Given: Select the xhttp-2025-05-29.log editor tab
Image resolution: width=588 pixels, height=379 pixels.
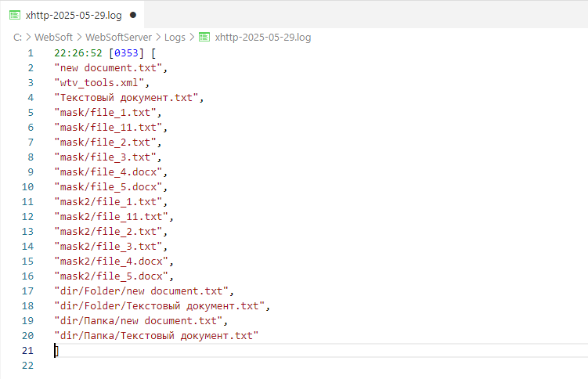Looking at the screenshot, I should [73, 15].
